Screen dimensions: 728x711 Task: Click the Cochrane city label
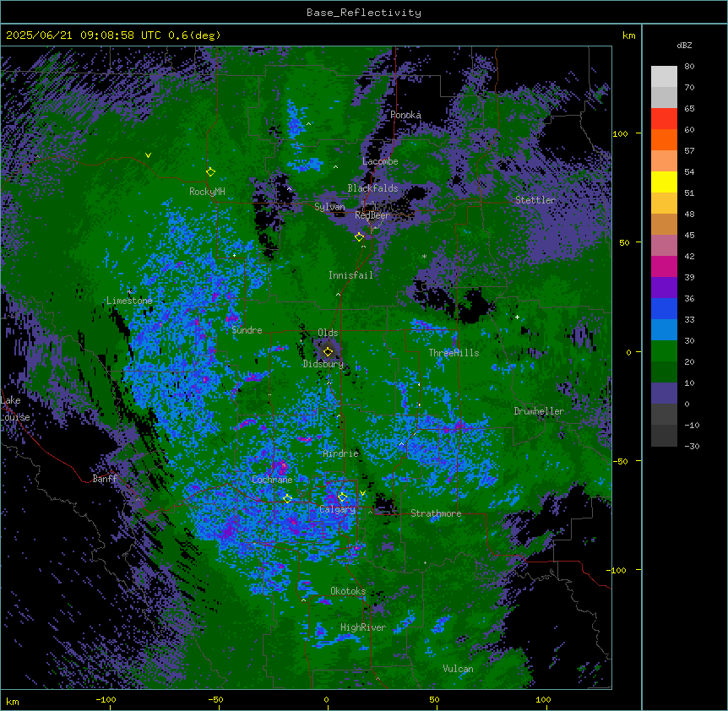coord(272,480)
